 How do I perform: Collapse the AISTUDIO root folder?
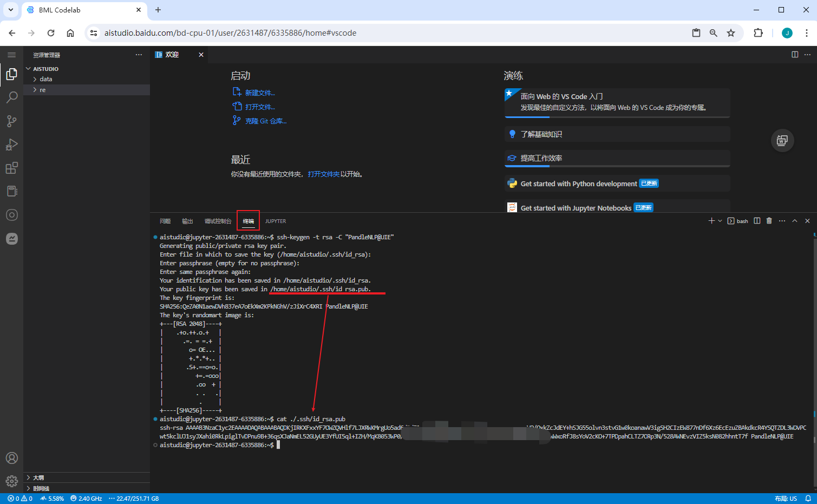click(x=87, y=69)
